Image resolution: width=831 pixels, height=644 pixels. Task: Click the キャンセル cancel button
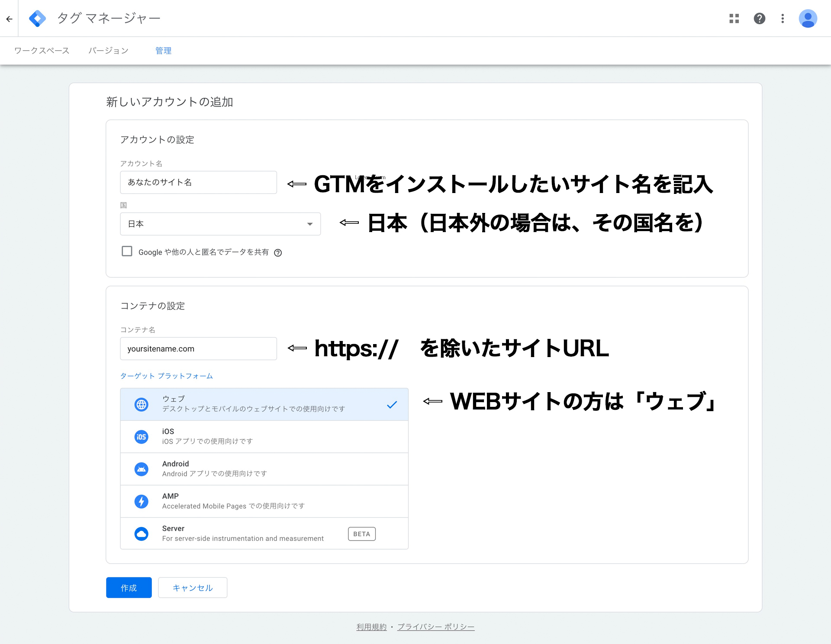click(193, 588)
